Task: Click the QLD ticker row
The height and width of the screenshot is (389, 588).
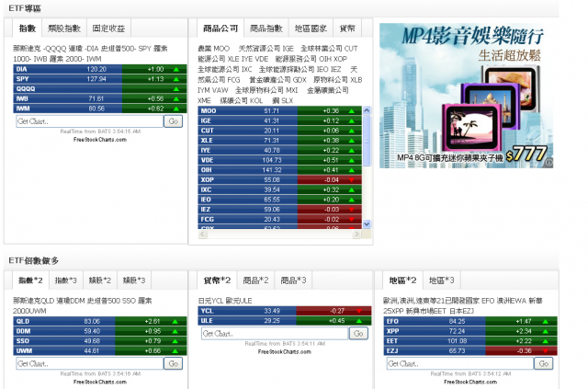Action: coord(100,321)
